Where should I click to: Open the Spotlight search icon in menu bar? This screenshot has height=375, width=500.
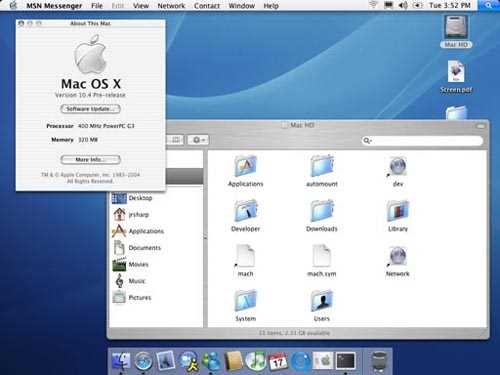tap(488, 5)
